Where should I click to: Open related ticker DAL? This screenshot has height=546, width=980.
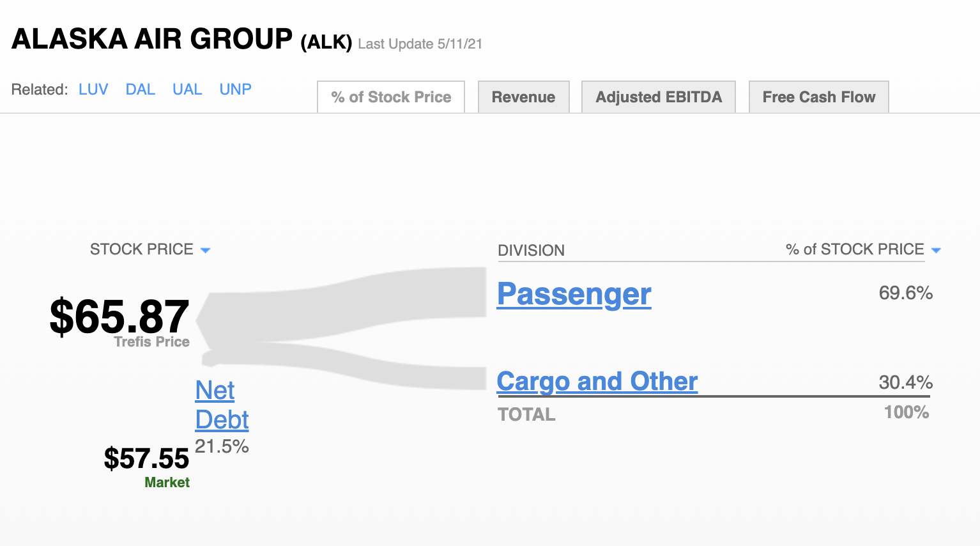click(x=140, y=90)
